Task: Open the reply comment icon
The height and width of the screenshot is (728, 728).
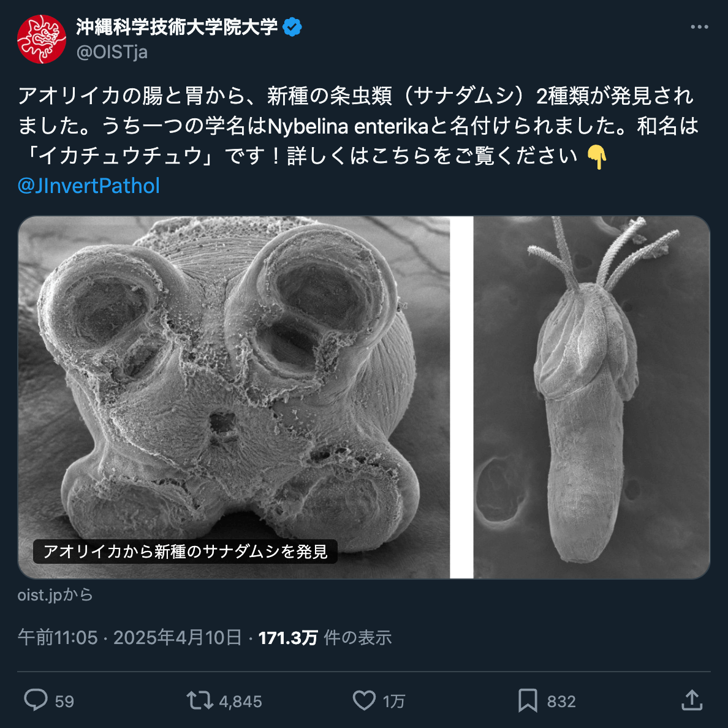Action: pos(36,700)
